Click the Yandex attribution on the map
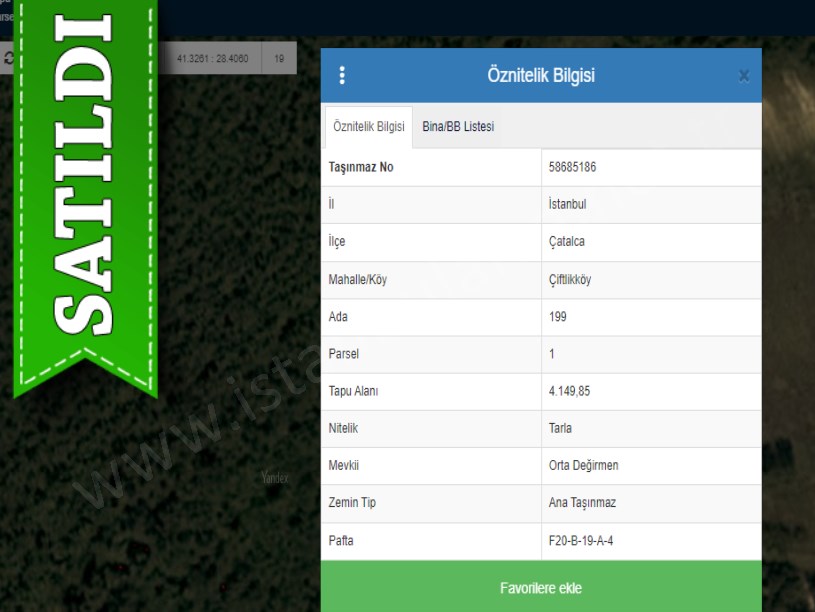This screenshot has width=815, height=612. (274, 478)
